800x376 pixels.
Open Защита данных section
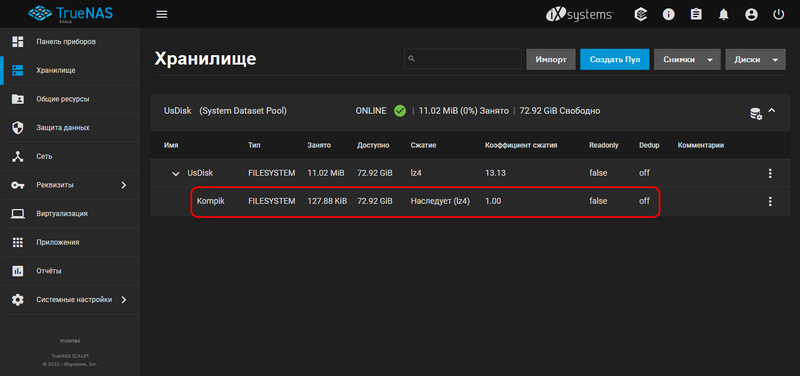(x=63, y=128)
